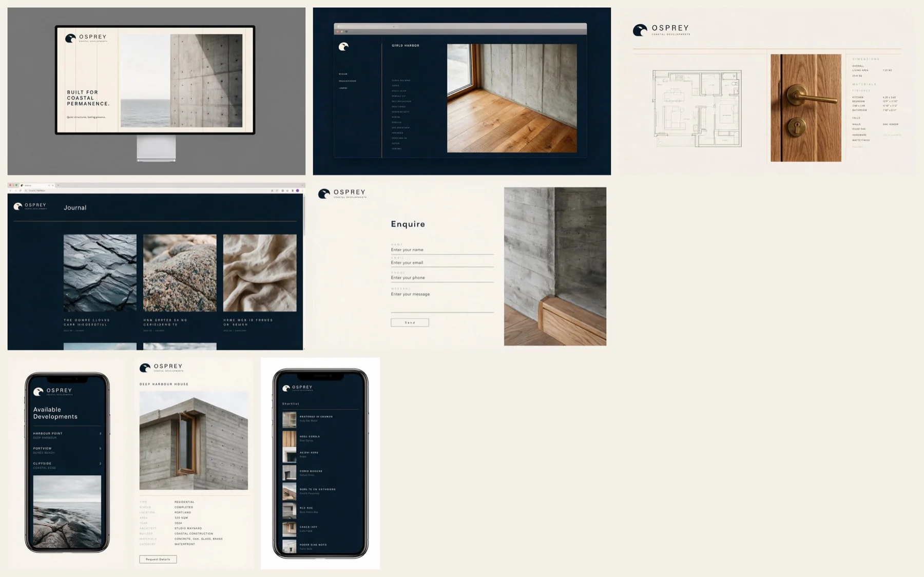Tap the Osprey logo on the Available Developments phone

click(x=53, y=392)
